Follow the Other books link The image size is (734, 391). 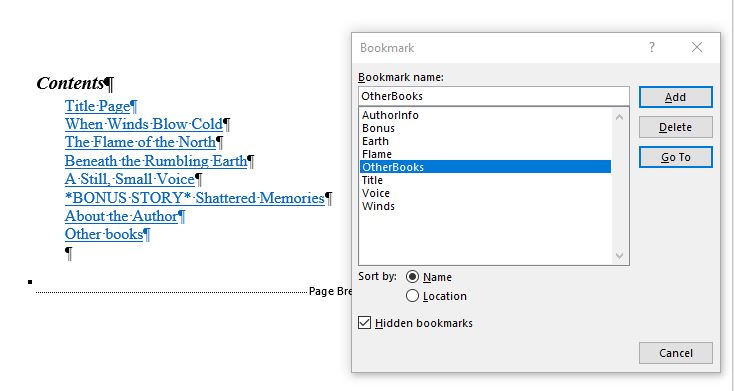(104, 234)
